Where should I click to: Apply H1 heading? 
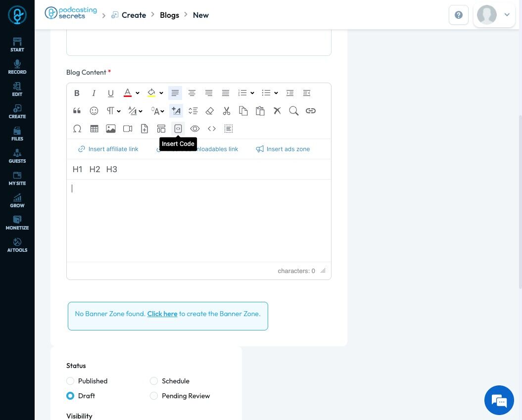tap(77, 169)
